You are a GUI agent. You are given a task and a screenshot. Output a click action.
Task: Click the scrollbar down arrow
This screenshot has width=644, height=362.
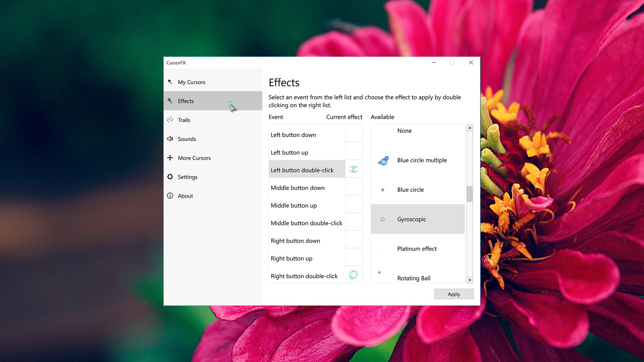point(470,280)
